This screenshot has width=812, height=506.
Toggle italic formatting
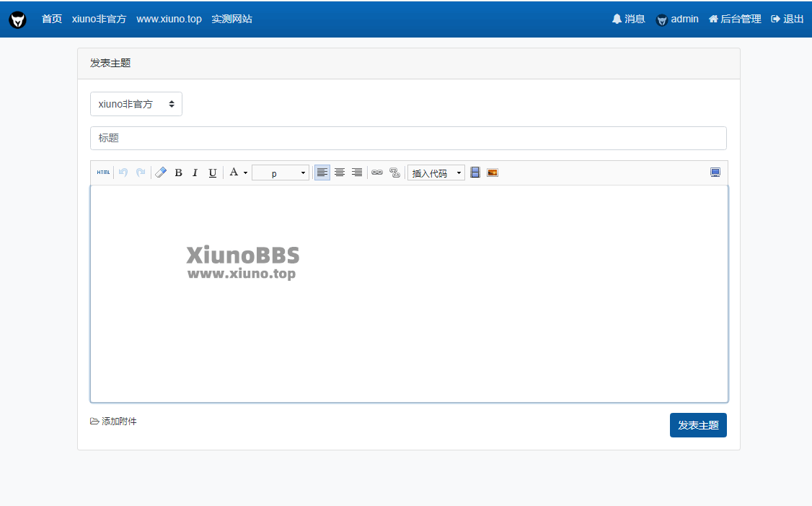point(195,173)
